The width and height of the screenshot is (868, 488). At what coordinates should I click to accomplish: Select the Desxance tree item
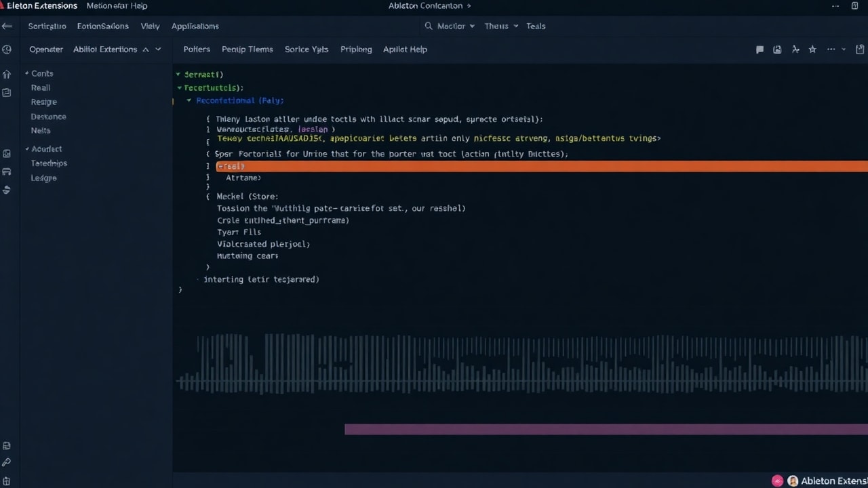click(x=49, y=117)
